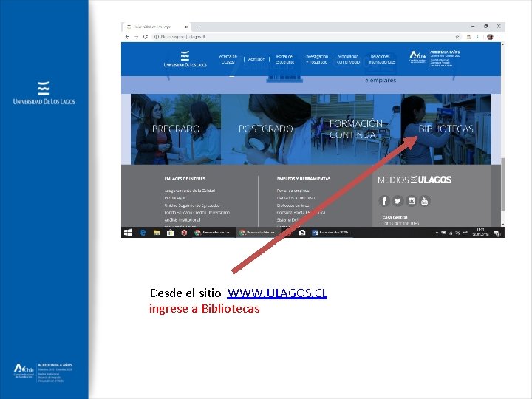Open the Facebook social icon
Screen dimensions: 532x399
tap(384, 201)
